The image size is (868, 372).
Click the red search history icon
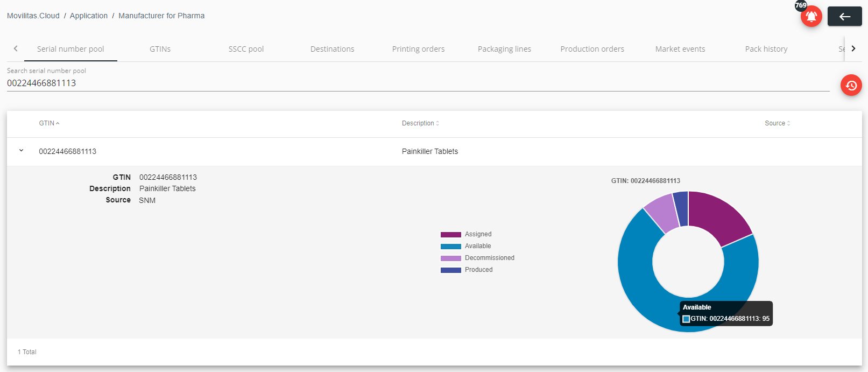pos(851,85)
